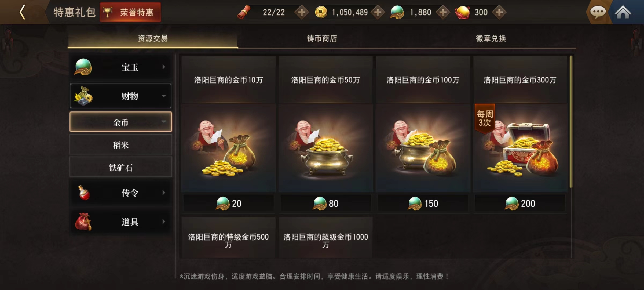
Task: Switch to the 徽章兑换 tab
Action: pyautogui.click(x=491, y=38)
